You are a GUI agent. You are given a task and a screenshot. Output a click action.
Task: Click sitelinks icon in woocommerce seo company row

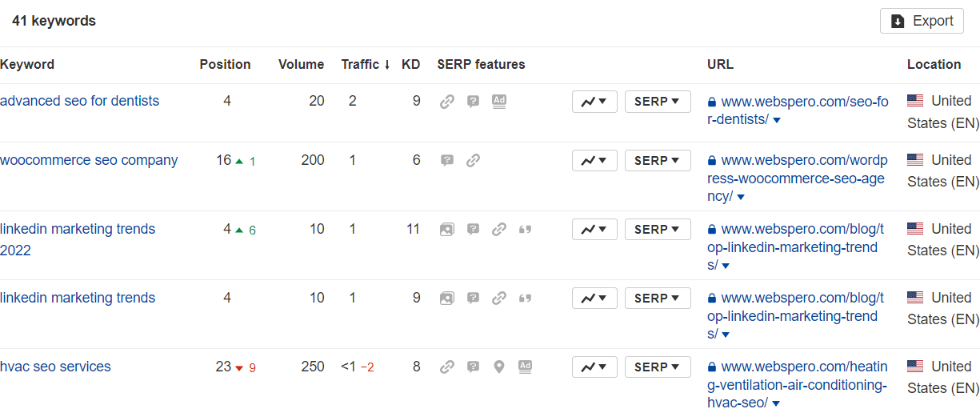473,160
